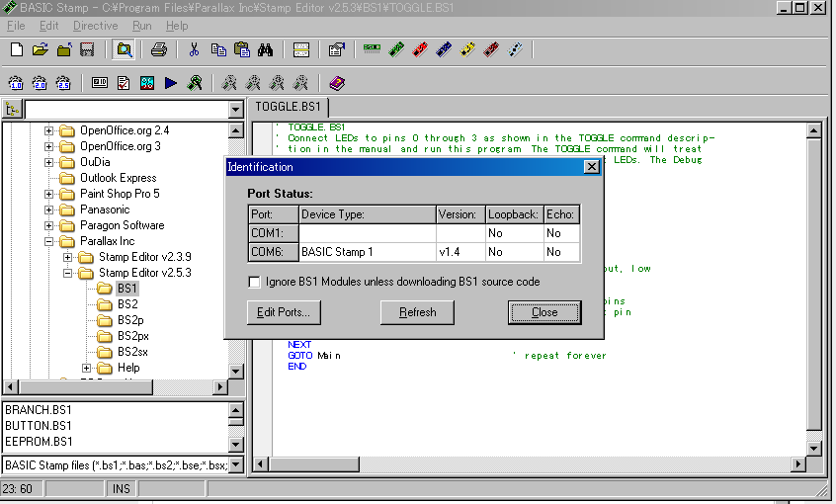
Task: Expand the OuDia folder node
Action: (x=48, y=162)
